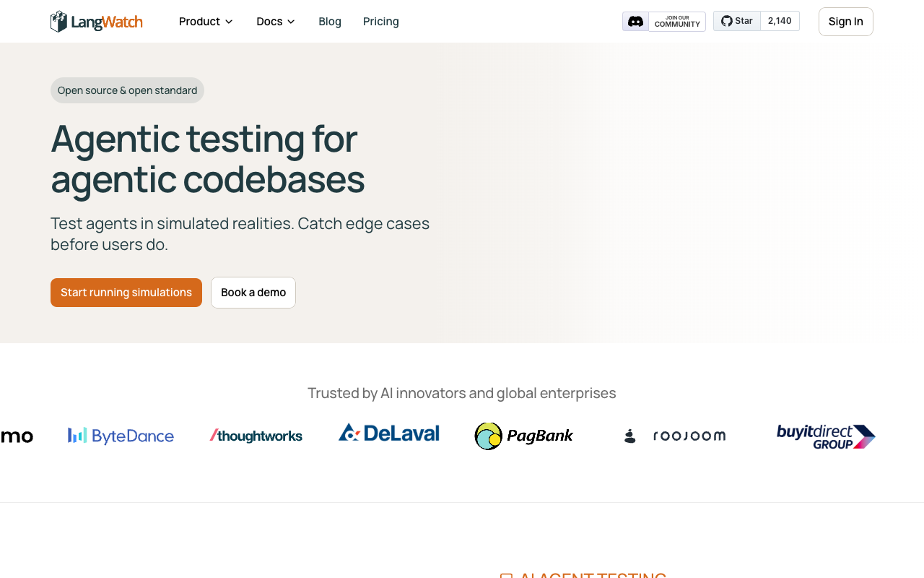Click the GitHub Star icon button

coord(737,21)
